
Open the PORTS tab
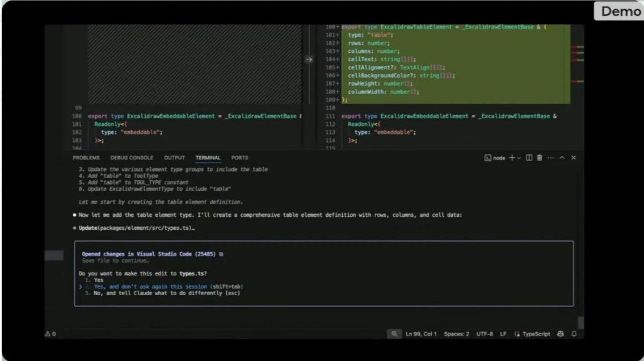(x=240, y=158)
